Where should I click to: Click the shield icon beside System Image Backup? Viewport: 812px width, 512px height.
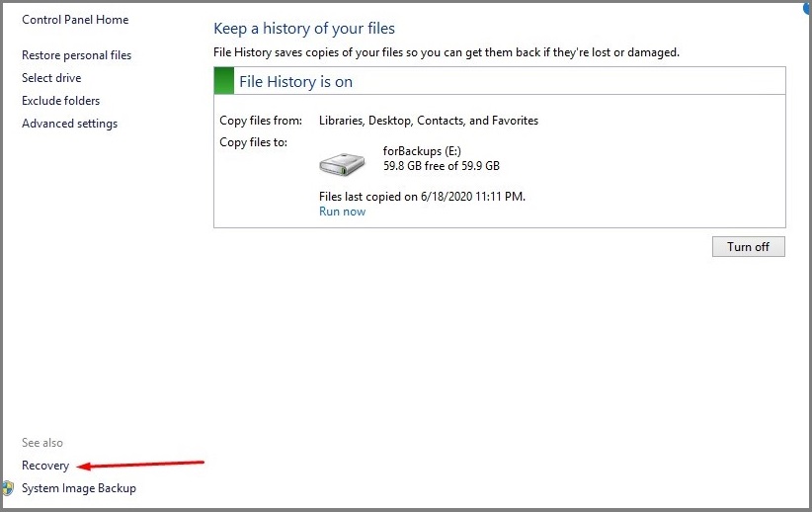click(8, 488)
